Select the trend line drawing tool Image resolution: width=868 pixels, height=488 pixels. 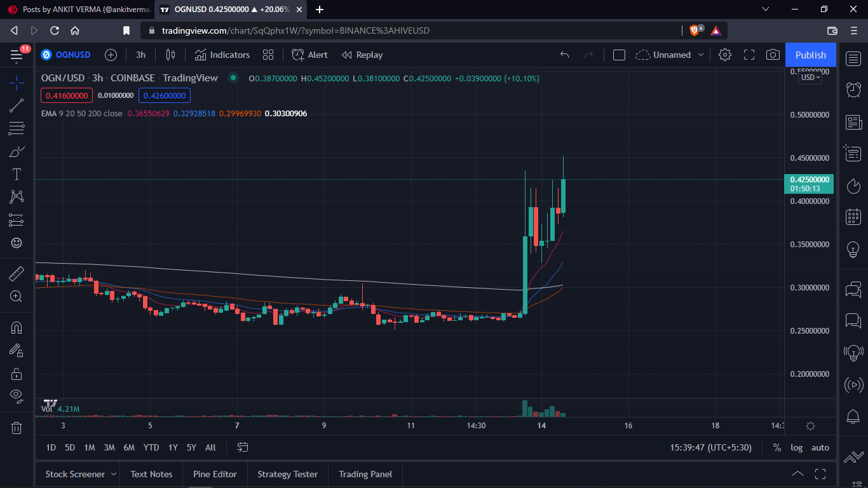[x=17, y=105]
